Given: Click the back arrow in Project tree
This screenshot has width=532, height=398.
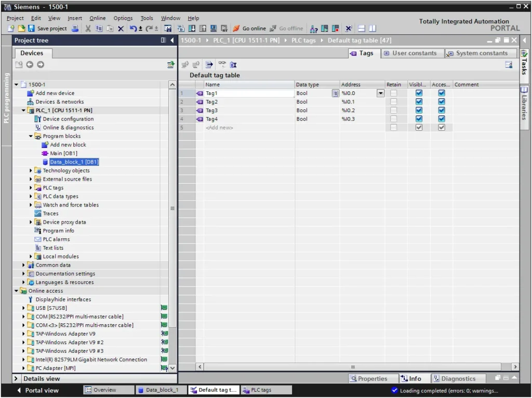Looking at the screenshot, I should 30,64.
